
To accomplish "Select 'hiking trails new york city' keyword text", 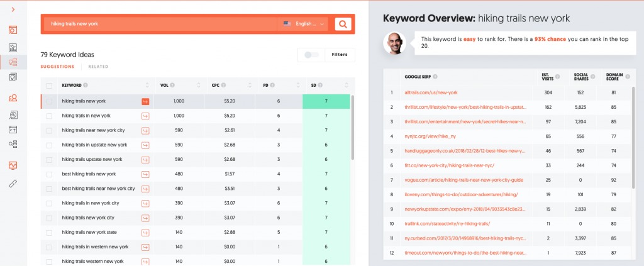I will click(88, 218).
